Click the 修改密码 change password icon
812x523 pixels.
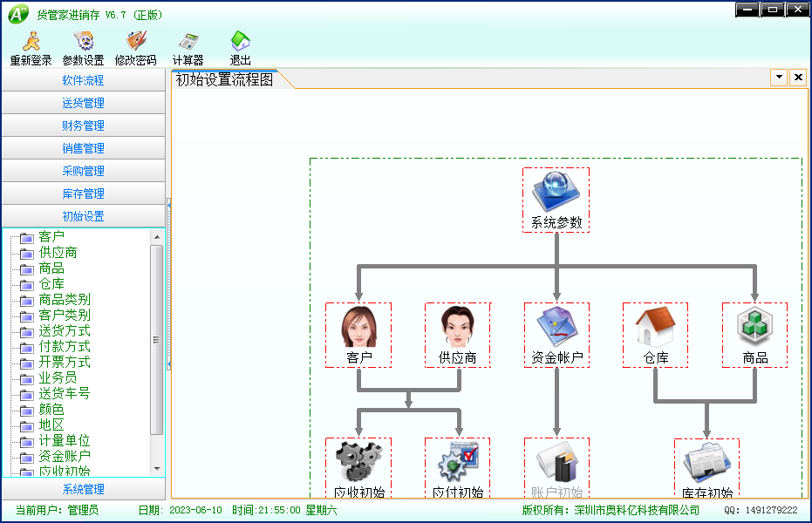[x=136, y=41]
